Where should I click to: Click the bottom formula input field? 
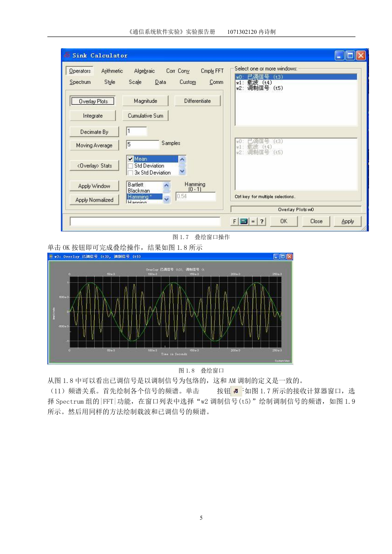[144, 222]
